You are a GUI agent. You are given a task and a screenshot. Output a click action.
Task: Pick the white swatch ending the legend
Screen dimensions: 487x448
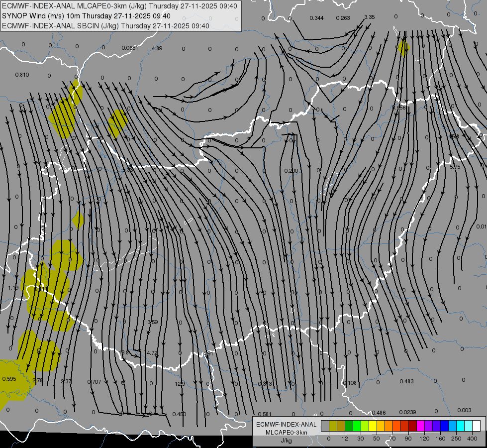coord(476,426)
